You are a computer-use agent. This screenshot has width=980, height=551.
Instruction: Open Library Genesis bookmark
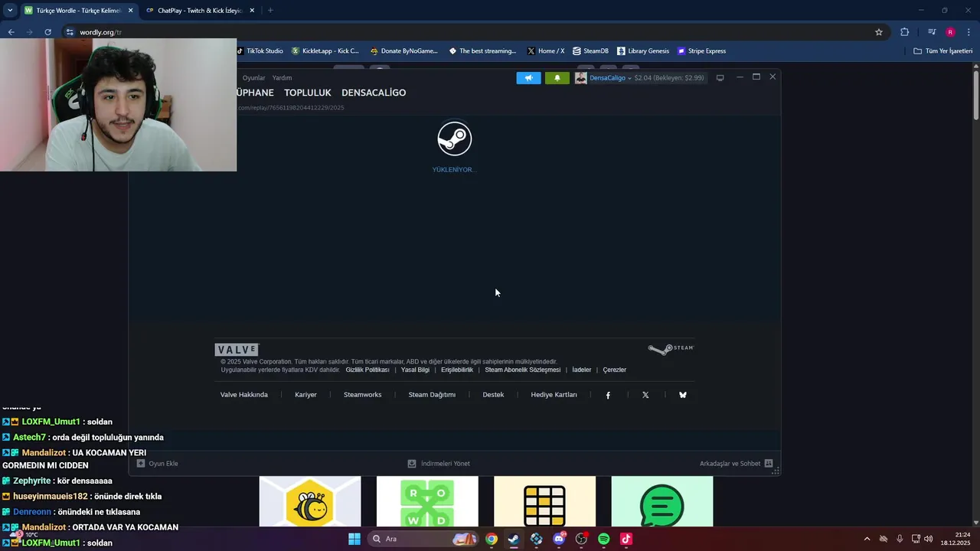click(642, 51)
